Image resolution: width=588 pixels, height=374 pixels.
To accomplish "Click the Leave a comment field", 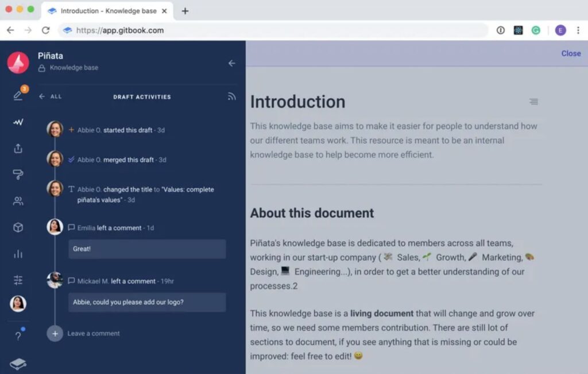I will click(x=94, y=333).
